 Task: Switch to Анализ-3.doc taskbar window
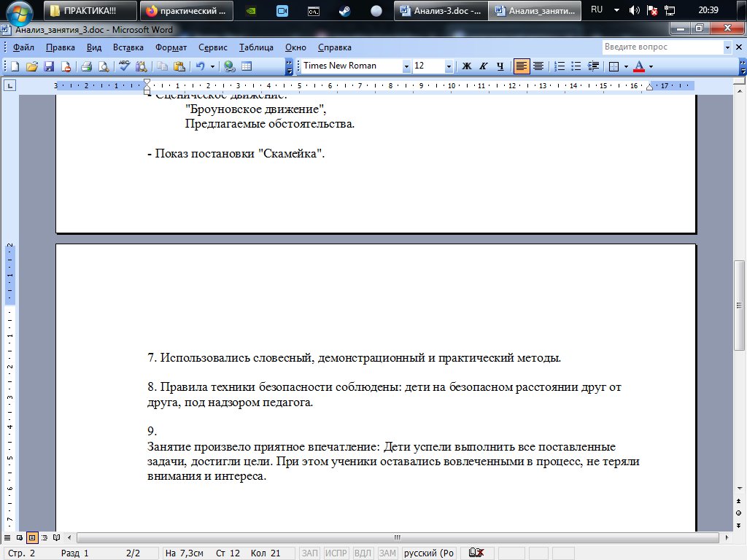pyautogui.click(x=441, y=10)
